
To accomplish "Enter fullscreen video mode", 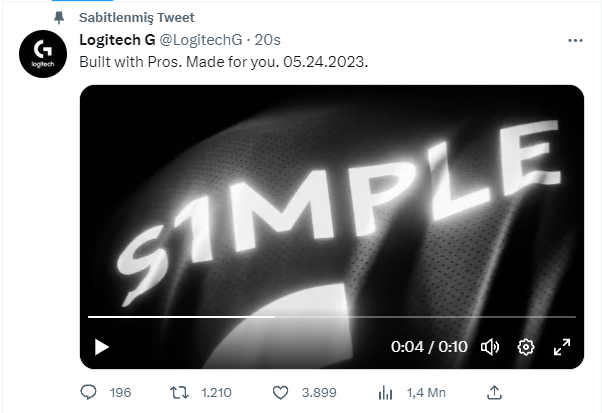I will (x=561, y=347).
